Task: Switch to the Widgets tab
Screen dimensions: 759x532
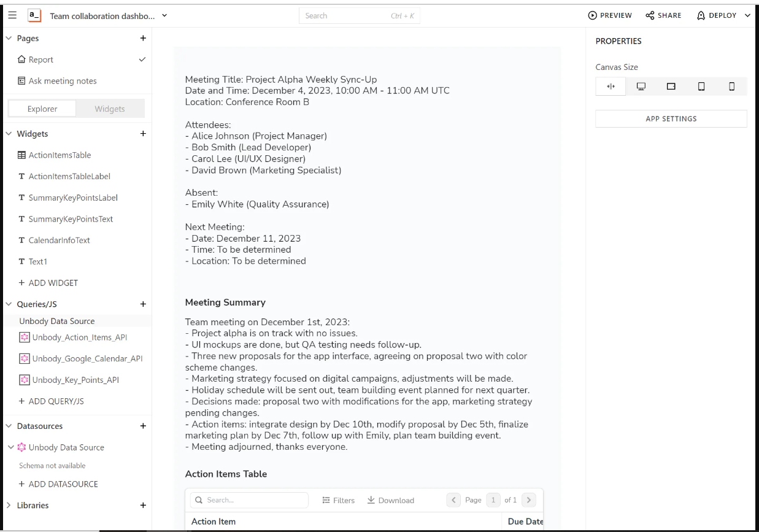Action: pyautogui.click(x=110, y=109)
